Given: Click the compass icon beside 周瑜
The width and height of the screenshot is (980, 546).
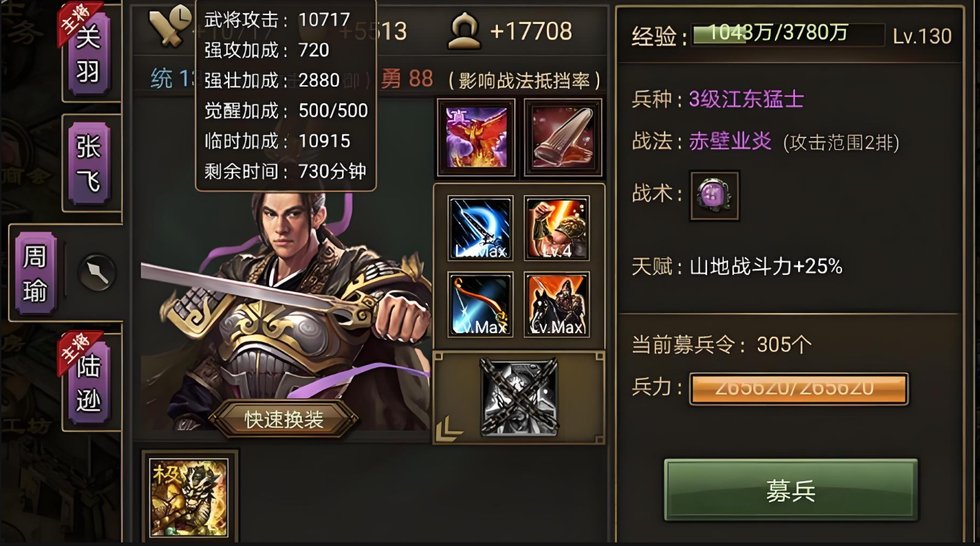Looking at the screenshot, I should (x=97, y=273).
